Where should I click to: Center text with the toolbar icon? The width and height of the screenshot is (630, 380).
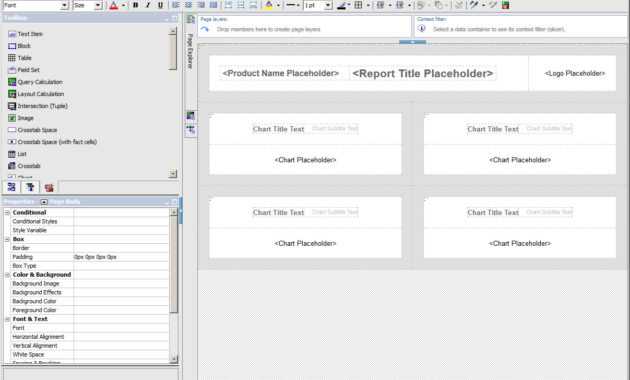coord(188,5)
